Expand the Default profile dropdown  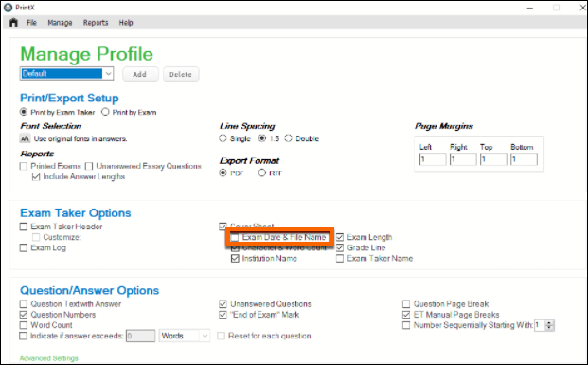pyautogui.click(x=108, y=74)
